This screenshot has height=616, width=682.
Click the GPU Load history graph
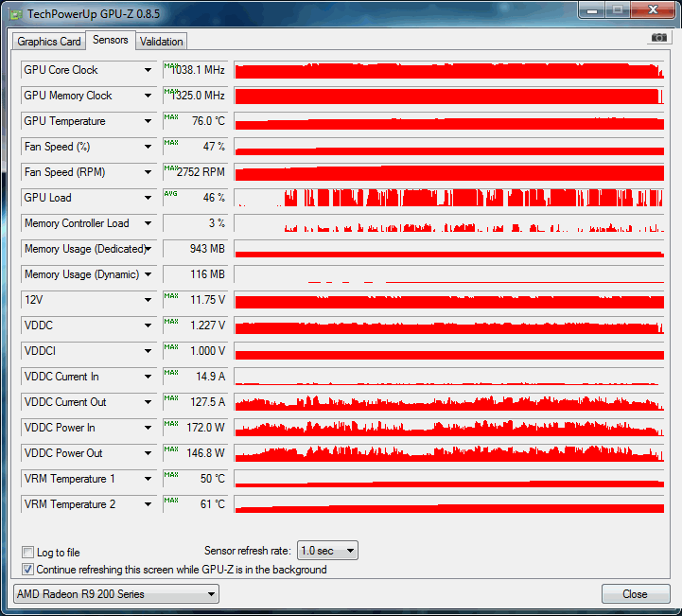pos(449,198)
